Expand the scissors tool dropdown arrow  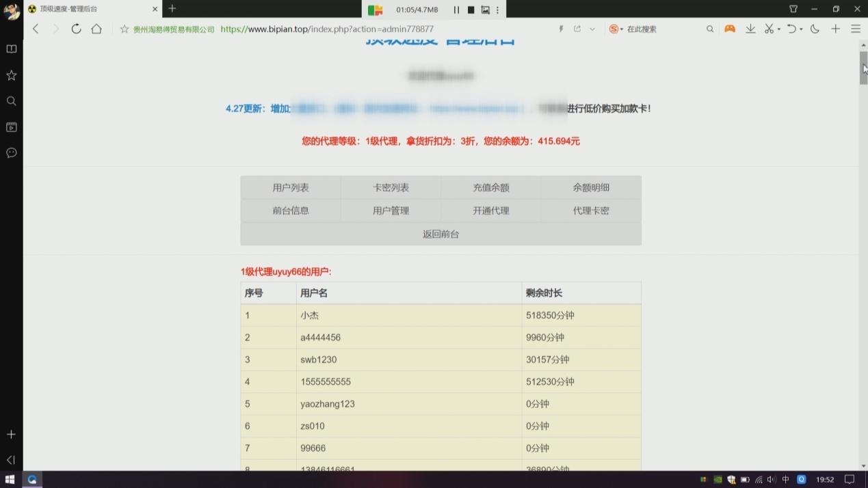tap(779, 29)
